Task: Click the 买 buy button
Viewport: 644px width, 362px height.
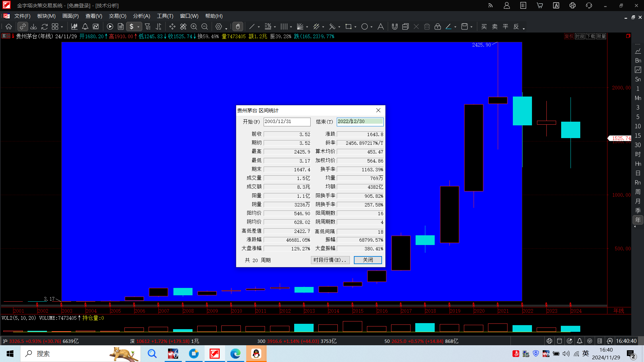Action: 484,26
